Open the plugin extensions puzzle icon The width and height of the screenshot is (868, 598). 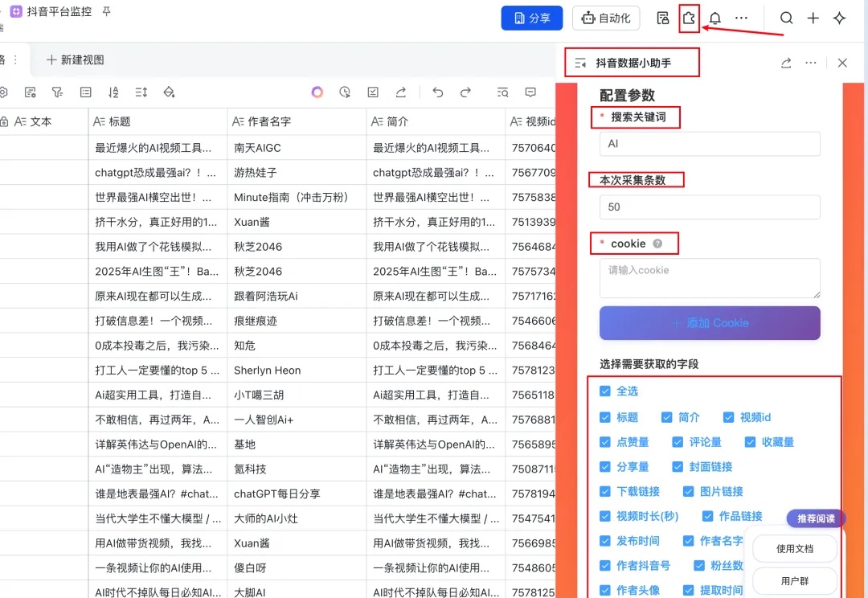click(x=689, y=18)
